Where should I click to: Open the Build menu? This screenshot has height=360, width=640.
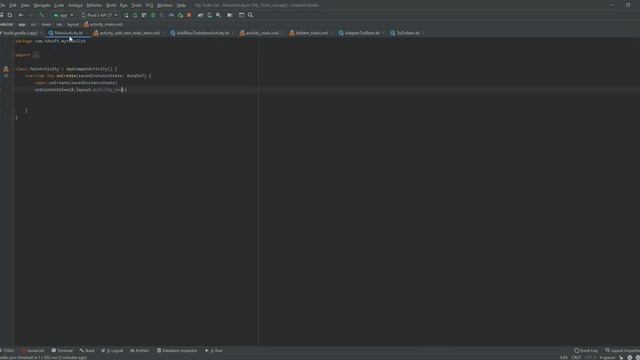point(111,5)
